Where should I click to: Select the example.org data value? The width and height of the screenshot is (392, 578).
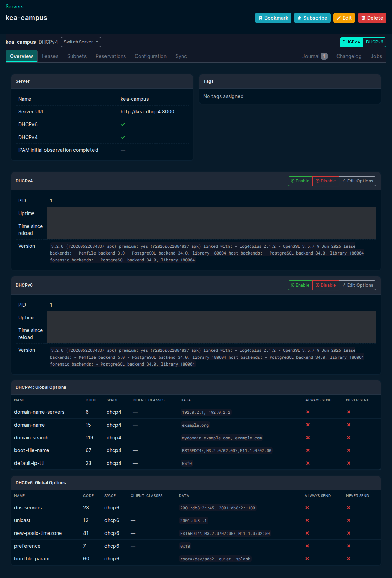pos(195,425)
